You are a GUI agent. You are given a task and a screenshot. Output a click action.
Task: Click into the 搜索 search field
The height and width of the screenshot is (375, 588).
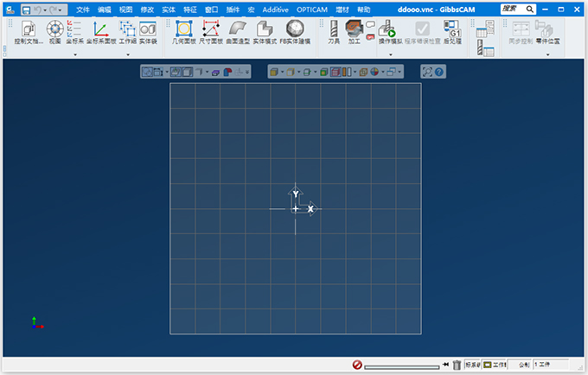[512, 10]
